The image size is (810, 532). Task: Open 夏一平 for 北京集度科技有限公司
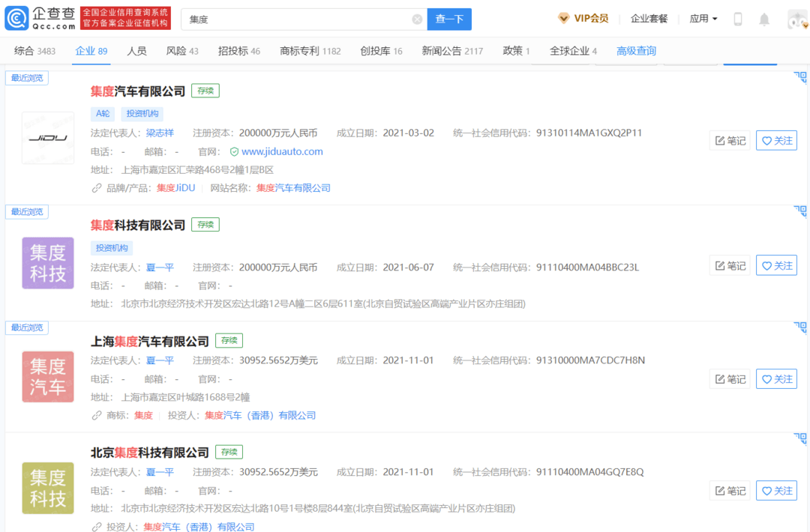pyautogui.click(x=160, y=472)
